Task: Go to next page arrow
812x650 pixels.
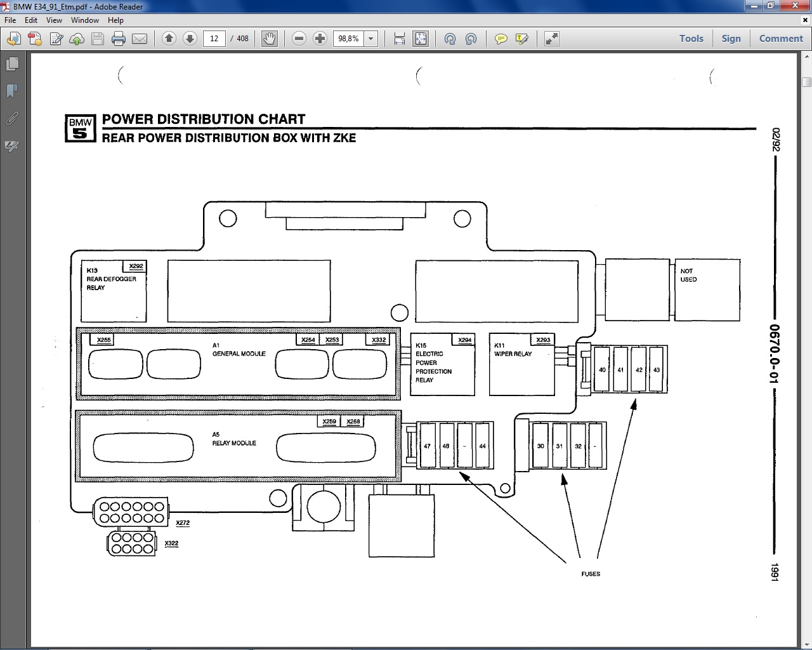Action: tap(190, 39)
